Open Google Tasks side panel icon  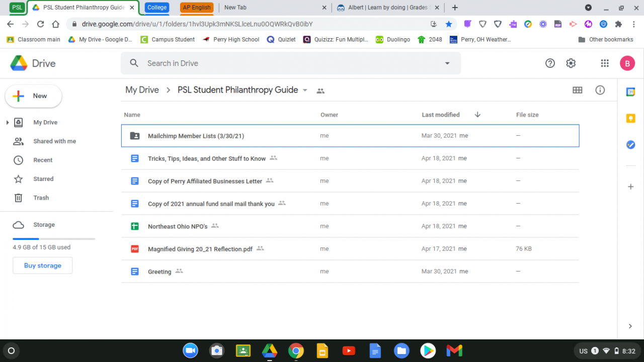click(x=630, y=145)
